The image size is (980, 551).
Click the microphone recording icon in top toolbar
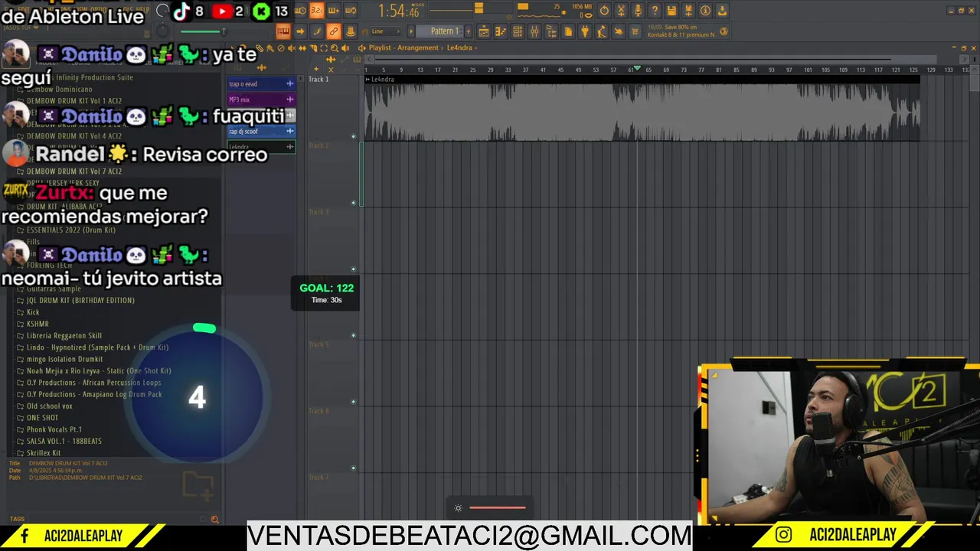(638, 11)
